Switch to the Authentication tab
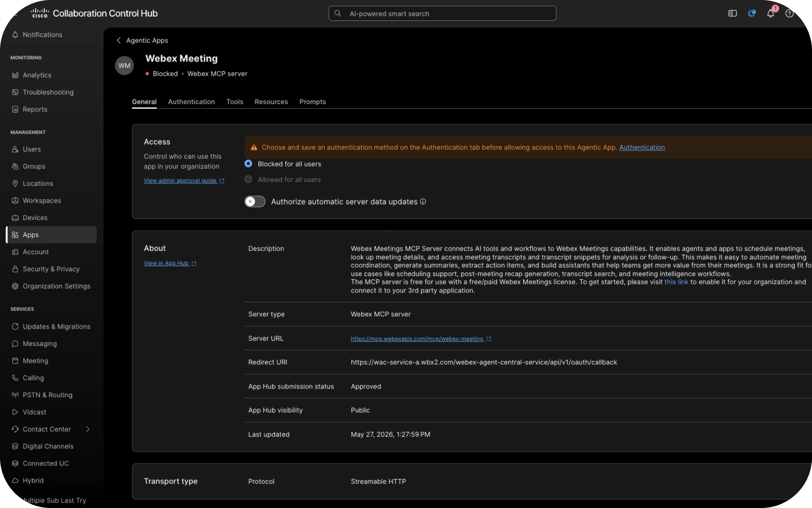The height and width of the screenshot is (508, 812). (191, 102)
